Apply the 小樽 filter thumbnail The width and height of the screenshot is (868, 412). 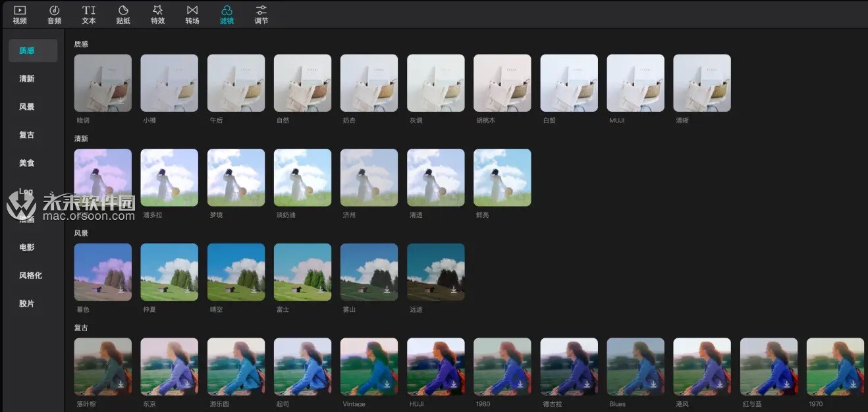[x=169, y=83]
